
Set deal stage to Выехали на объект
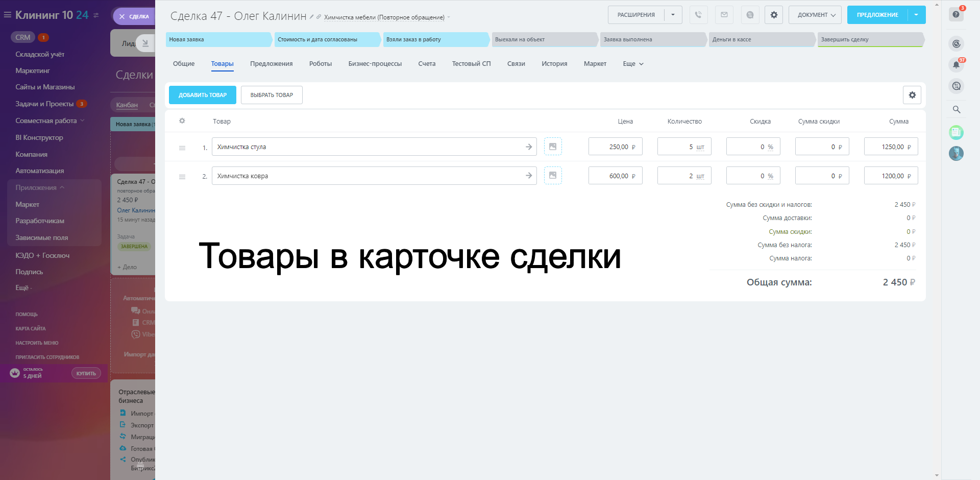[544, 39]
